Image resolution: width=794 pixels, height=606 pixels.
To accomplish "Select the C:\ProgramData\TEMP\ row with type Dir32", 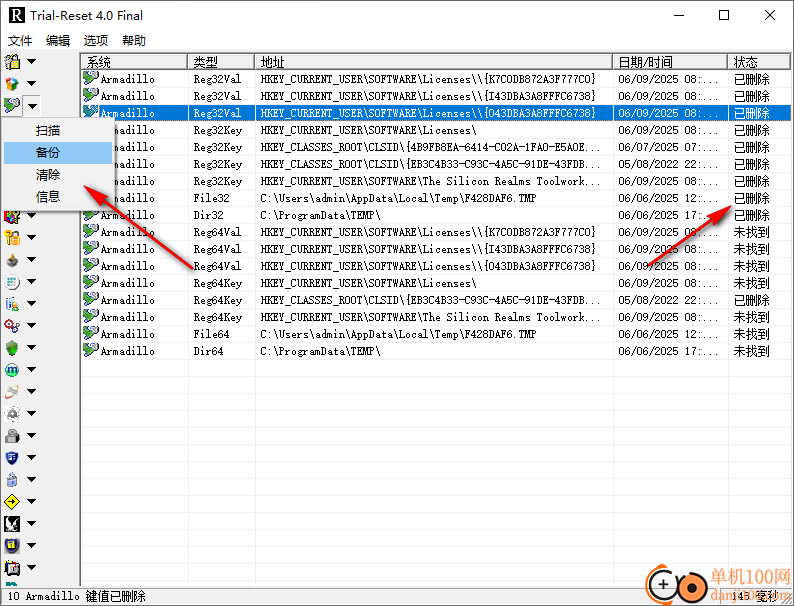I will tap(435, 215).
